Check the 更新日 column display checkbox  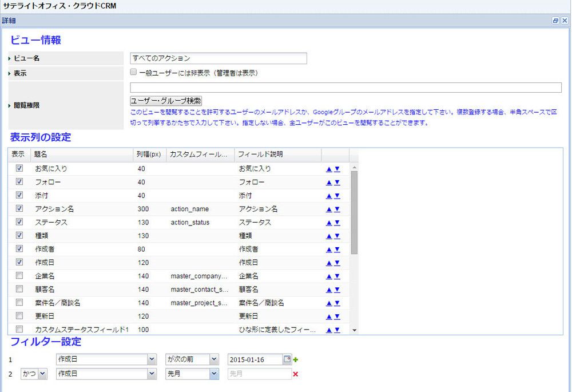coord(19,315)
